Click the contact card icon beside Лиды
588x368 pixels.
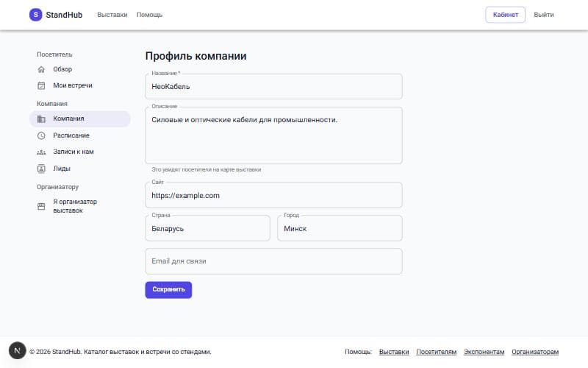click(x=41, y=169)
